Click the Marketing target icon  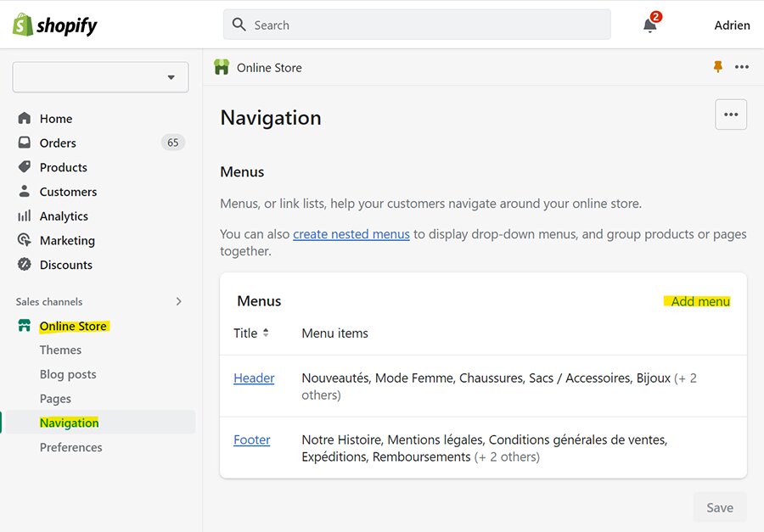coord(25,239)
